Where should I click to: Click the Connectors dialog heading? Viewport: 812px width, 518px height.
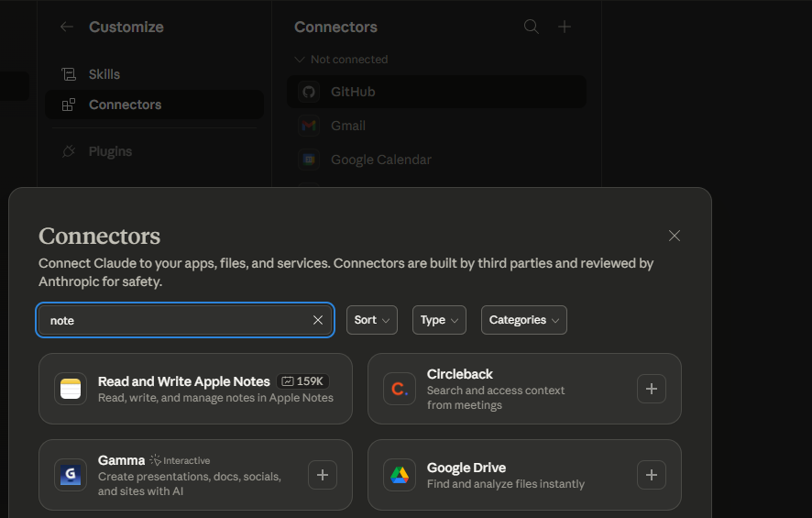pyautogui.click(x=99, y=237)
